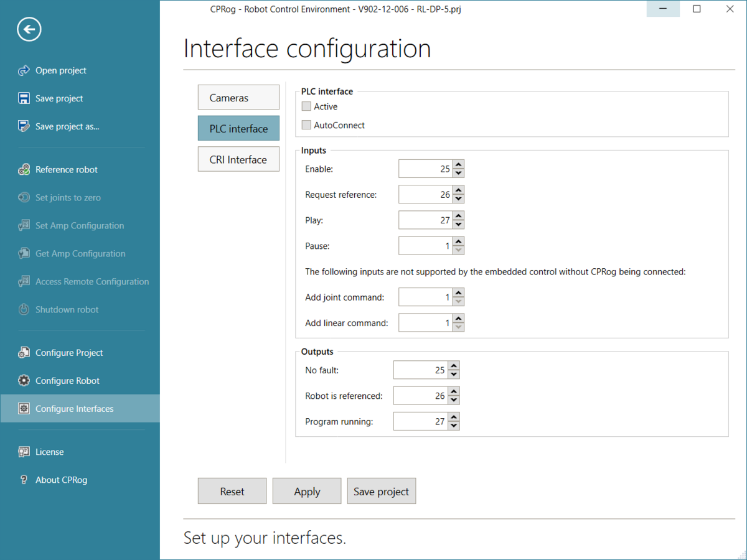Viewport: 747px width, 560px height.
Task: Apply the interface configuration changes
Action: (x=306, y=491)
